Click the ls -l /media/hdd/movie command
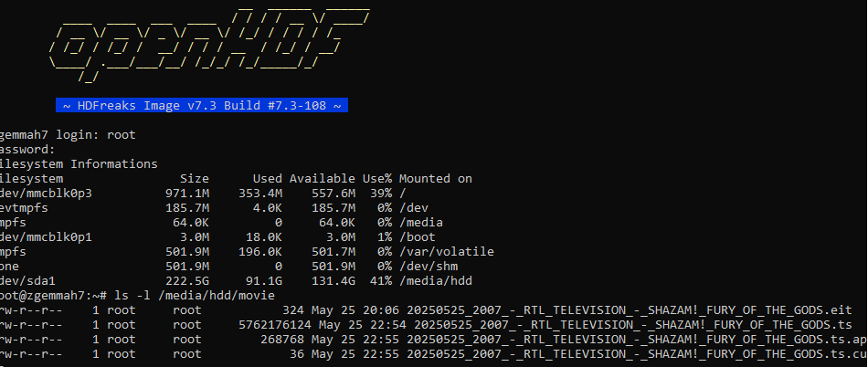This screenshot has height=367, width=868. coord(190,296)
